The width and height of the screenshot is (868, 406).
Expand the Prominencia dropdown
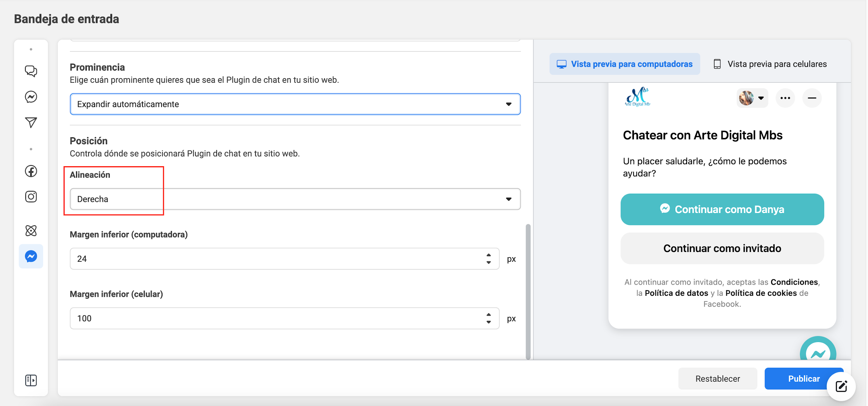(x=295, y=104)
